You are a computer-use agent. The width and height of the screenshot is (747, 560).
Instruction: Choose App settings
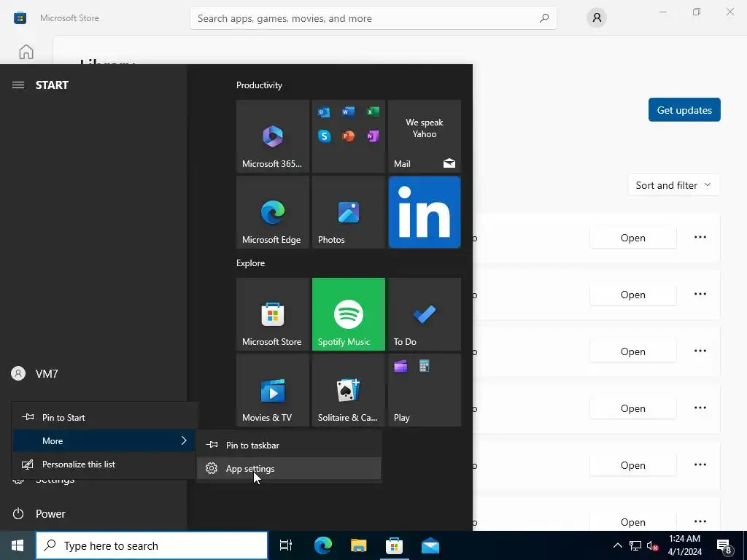click(289, 469)
